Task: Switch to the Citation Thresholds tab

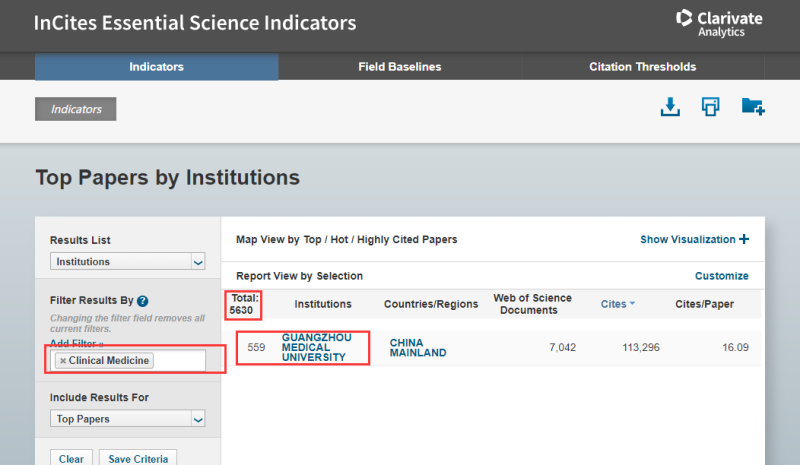Action: click(642, 67)
